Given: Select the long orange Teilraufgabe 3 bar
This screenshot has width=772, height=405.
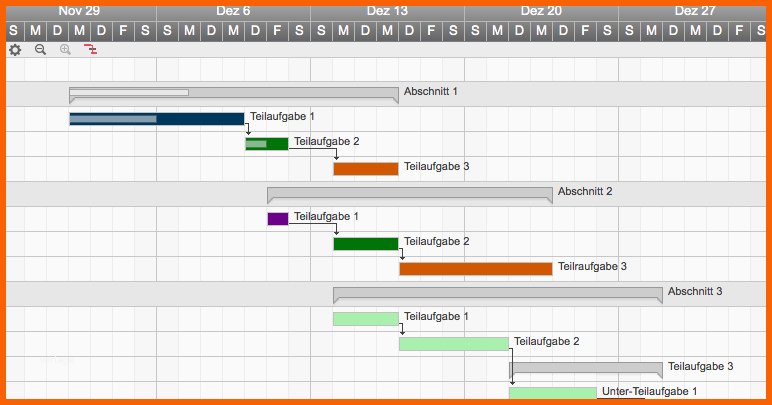Looking at the screenshot, I should tap(475, 268).
